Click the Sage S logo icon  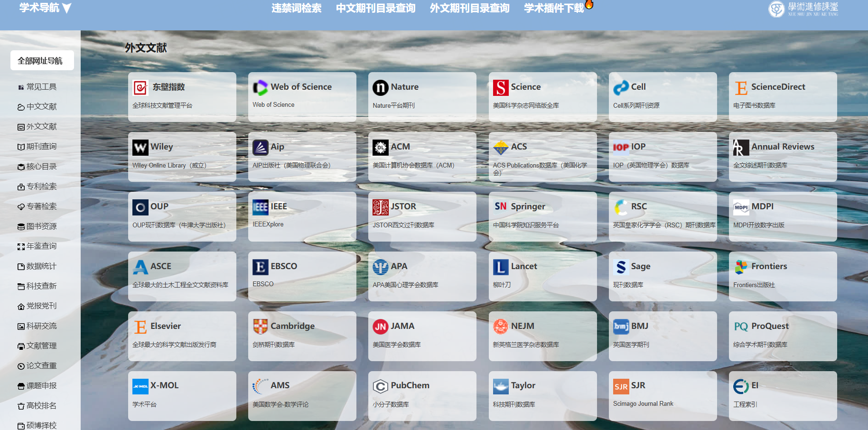click(621, 267)
